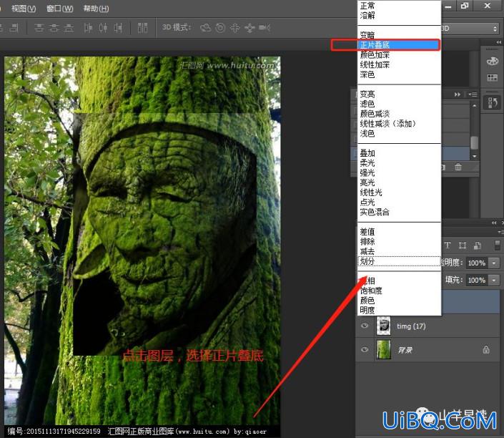Open the upper panel flyout menu

coord(473,94)
